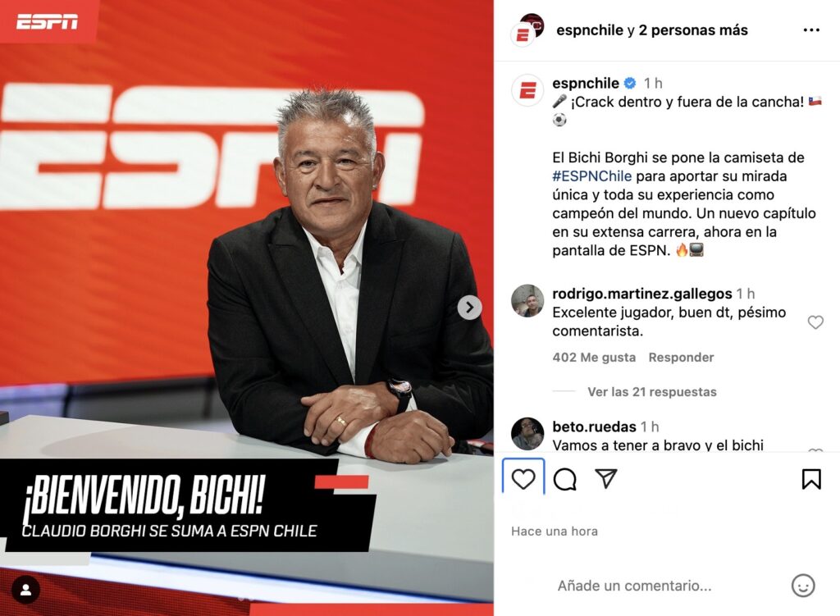The height and width of the screenshot is (616, 840).
Task: Show tagged people icon on photo
Action: 25,590
